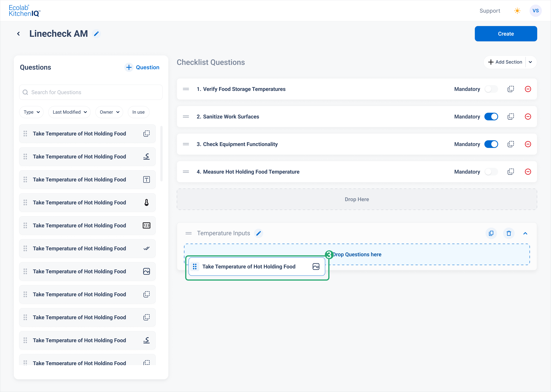The height and width of the screenshot is (392, 551).
Task: Collapse the Temperature Inputs section
Action: click(525, 233)
